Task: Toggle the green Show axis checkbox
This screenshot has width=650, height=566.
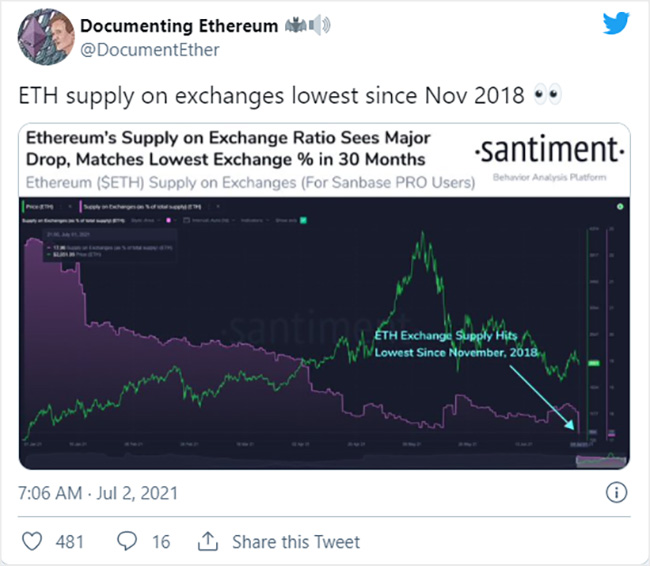Action: pyautogui.click(x=303, y=220)
